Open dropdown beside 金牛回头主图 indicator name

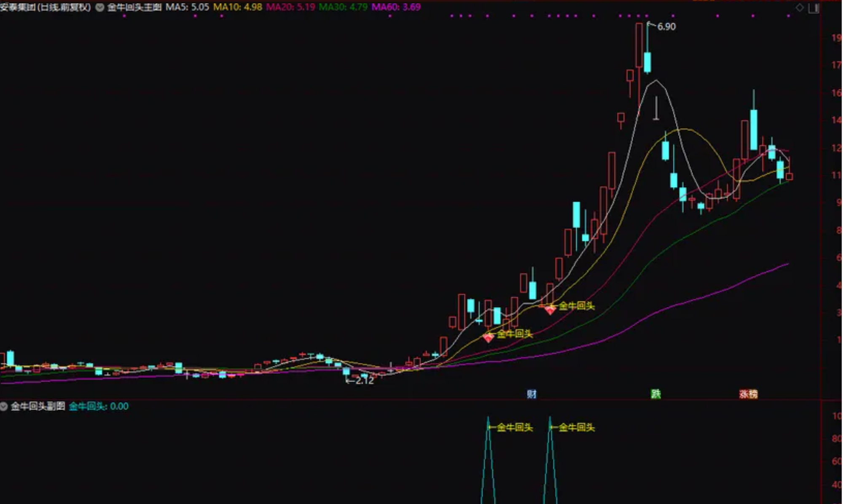[x=100, y=7]
